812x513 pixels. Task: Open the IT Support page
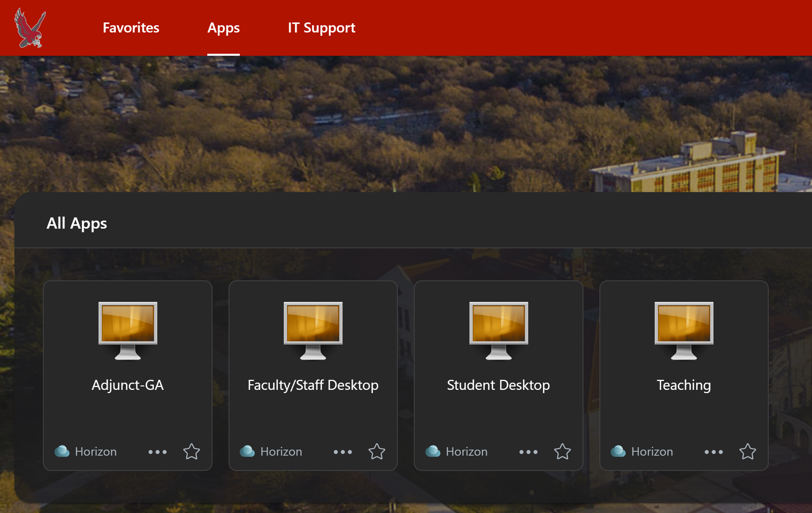point(321,27)
